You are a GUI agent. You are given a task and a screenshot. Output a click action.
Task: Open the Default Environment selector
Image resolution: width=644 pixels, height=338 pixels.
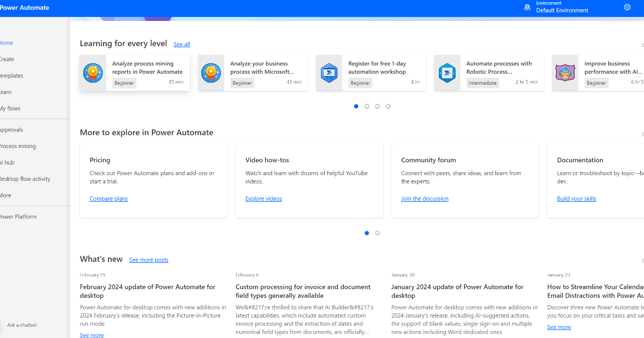click(x=563, y=10)
